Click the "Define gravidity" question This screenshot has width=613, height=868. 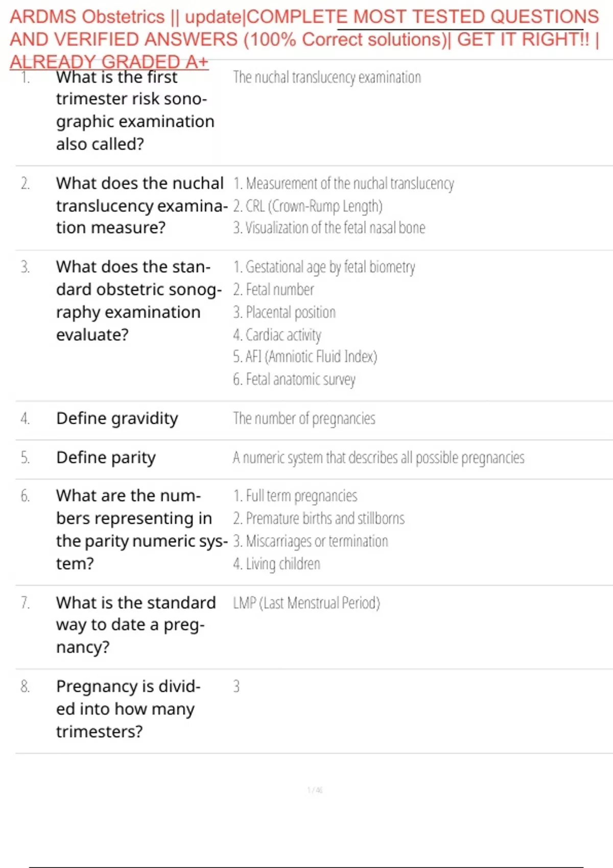[117, 418]
